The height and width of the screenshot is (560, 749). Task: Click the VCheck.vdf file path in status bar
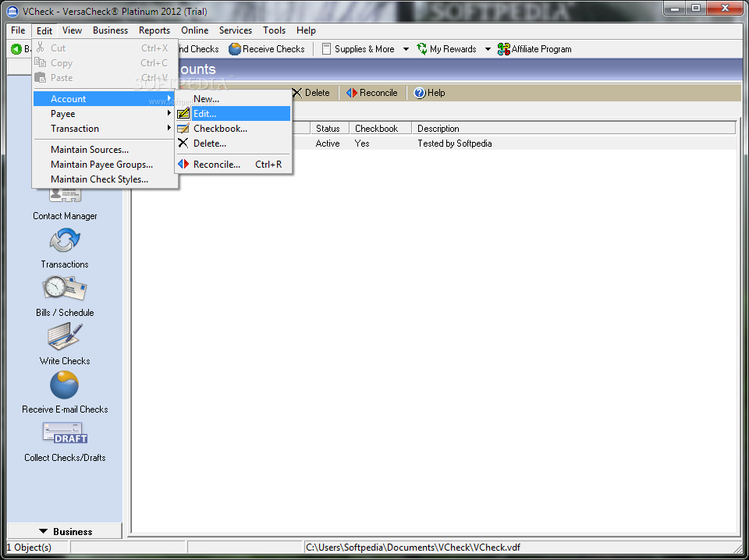[414, 547]
